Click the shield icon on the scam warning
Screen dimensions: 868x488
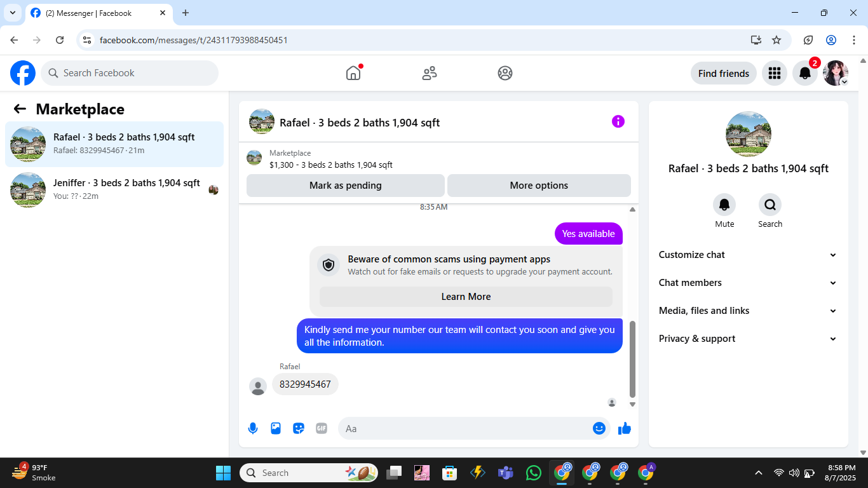[329, 265]
